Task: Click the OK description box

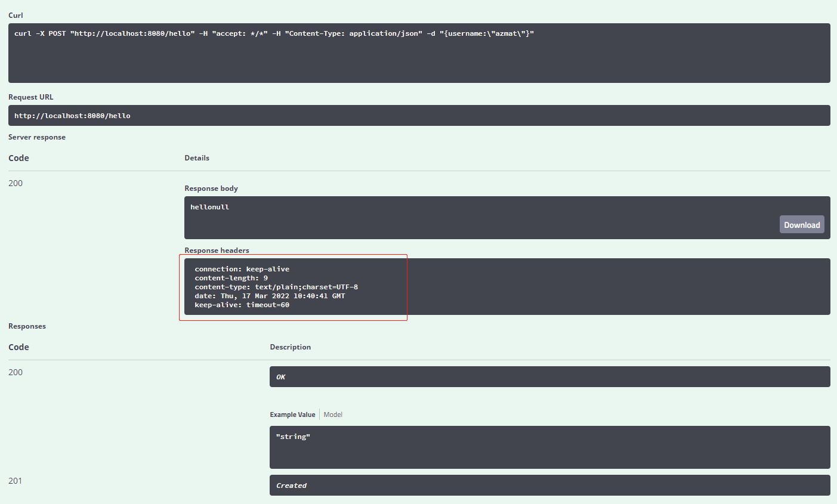Action: [550, 376]
